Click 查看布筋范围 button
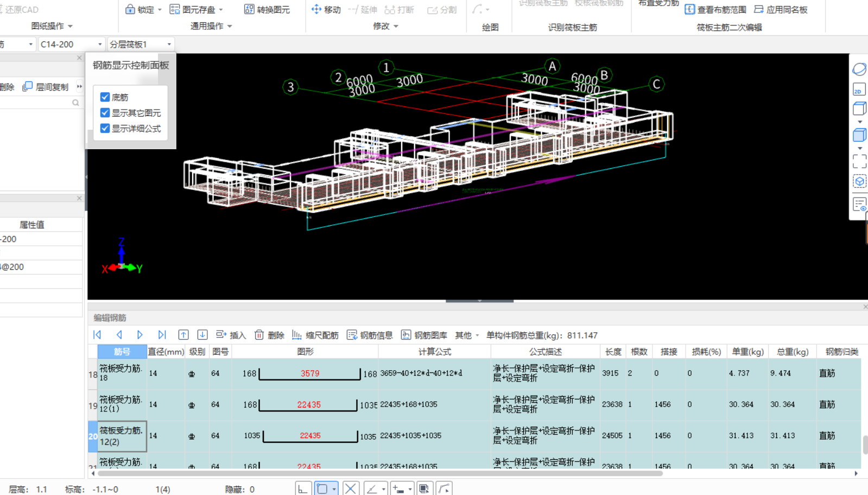Image resolution: width=868 pixels, height=495 pixels. click(x=715, y=9)
